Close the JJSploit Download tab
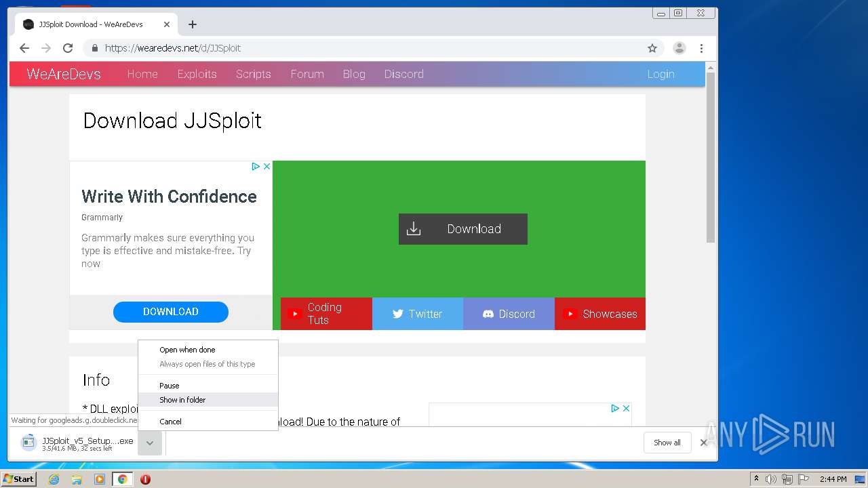Screen dimensions: 868x488 click(x=167, y=24)
